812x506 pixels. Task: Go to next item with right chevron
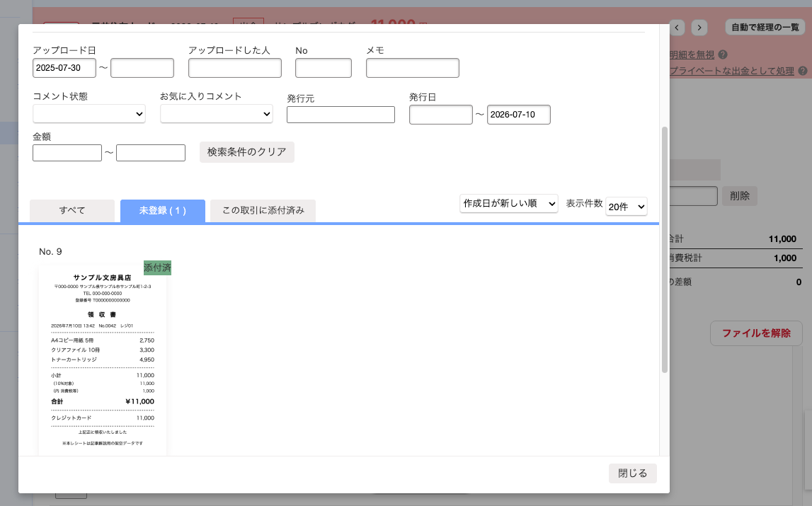click(x=699, y=28)
